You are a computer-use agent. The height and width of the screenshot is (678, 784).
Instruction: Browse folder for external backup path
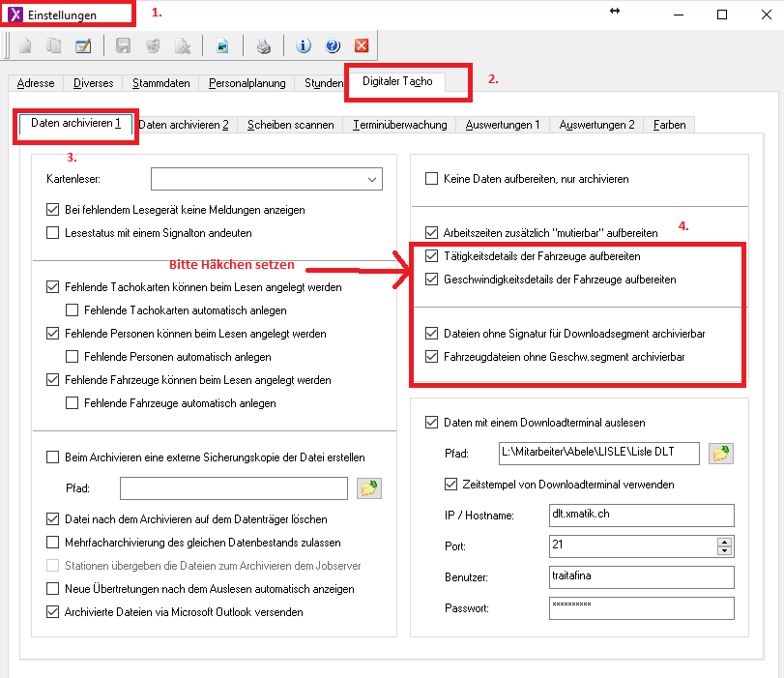coord(367,488)
